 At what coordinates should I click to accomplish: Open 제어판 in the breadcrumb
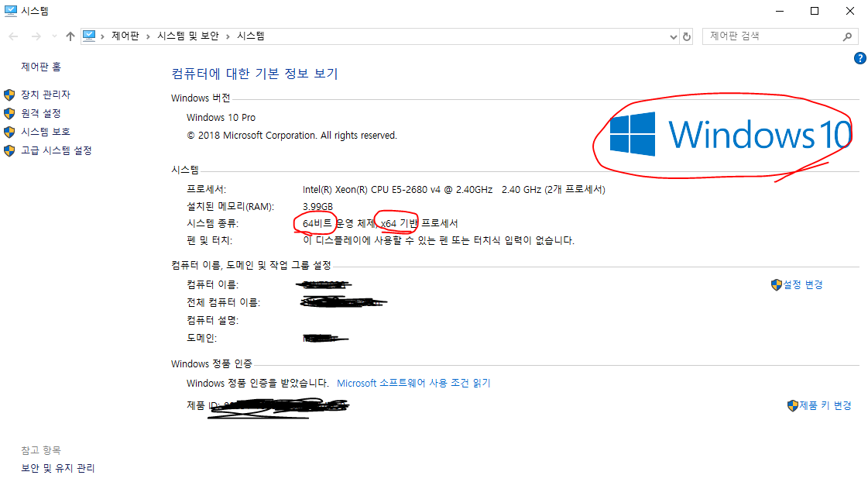tap(125, 36)
